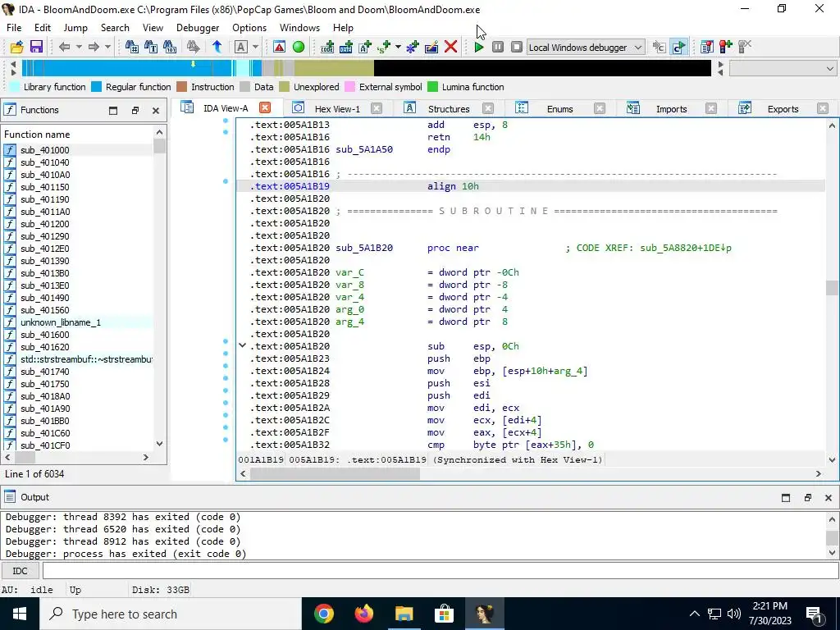
Task: Click the pencil edit window icon
Action: [431, 47]
